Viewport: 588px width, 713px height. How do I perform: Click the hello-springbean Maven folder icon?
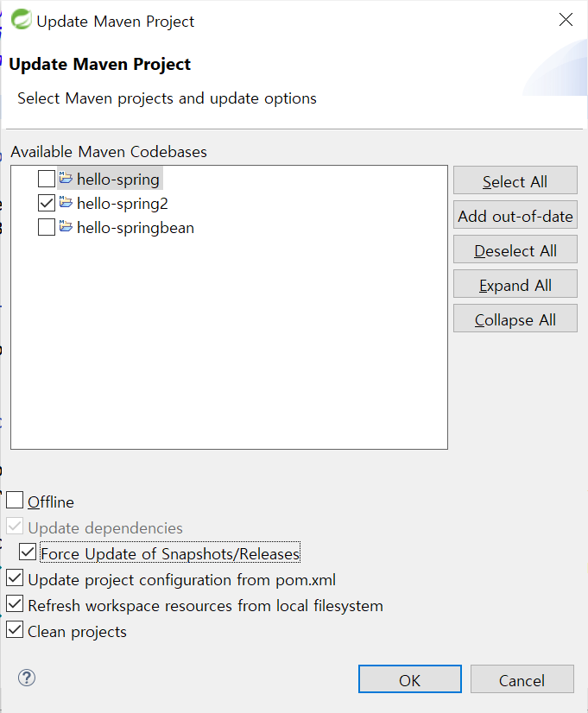[66, 226]
